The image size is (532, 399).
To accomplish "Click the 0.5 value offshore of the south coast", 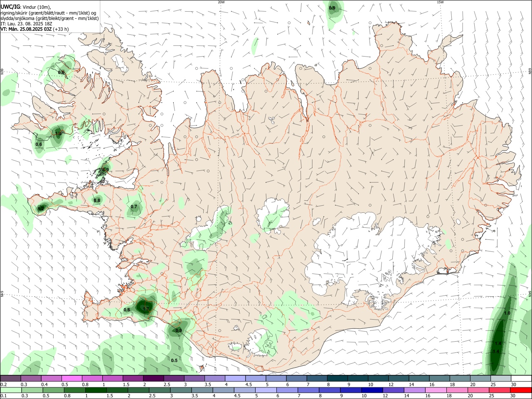I will (174, 360).
